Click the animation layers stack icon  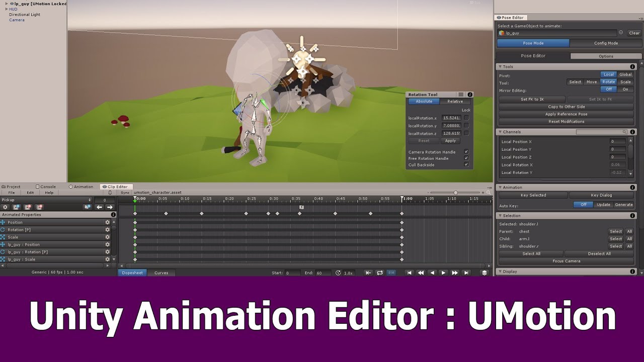point(485,273)
